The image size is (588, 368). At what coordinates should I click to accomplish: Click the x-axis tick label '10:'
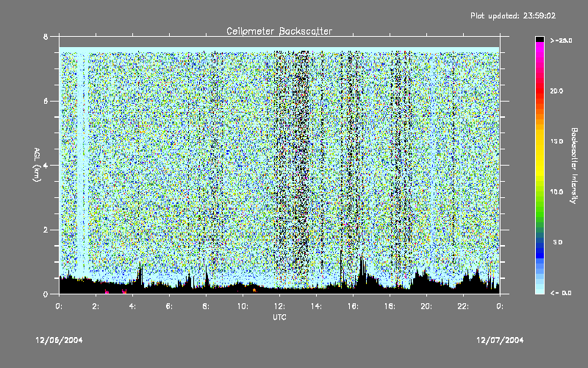pos(243,306)
